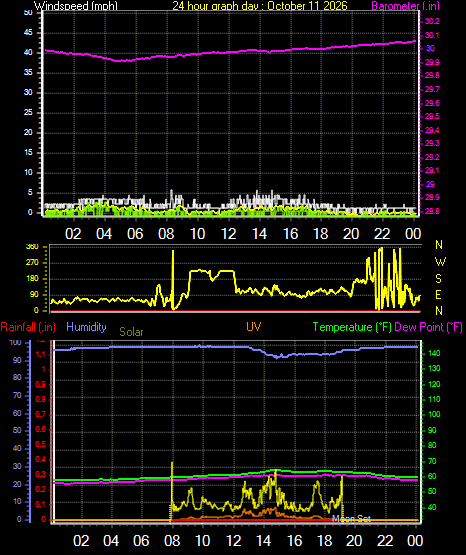Click the "0.5" rainfall axis value
Image resolution: width=466 pixels, height=555 pixels.
(40, 445)
